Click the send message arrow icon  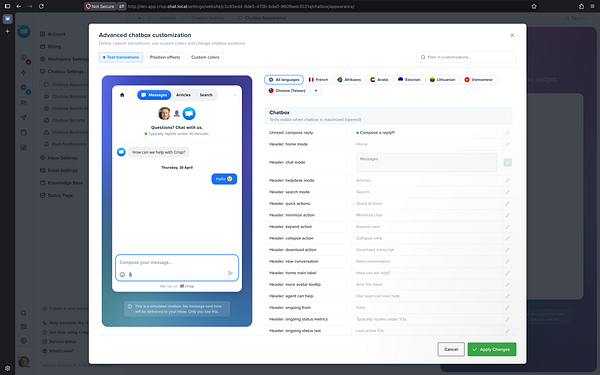point(230,273)
